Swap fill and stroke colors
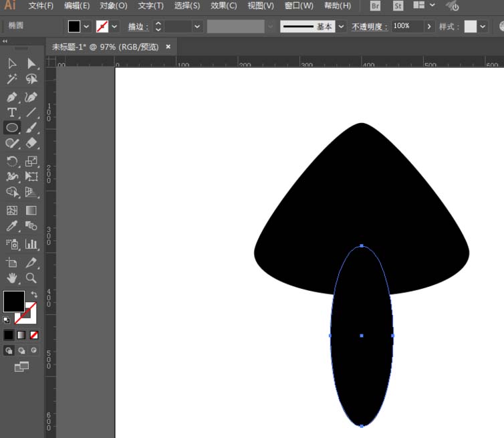 pos(33,294)
